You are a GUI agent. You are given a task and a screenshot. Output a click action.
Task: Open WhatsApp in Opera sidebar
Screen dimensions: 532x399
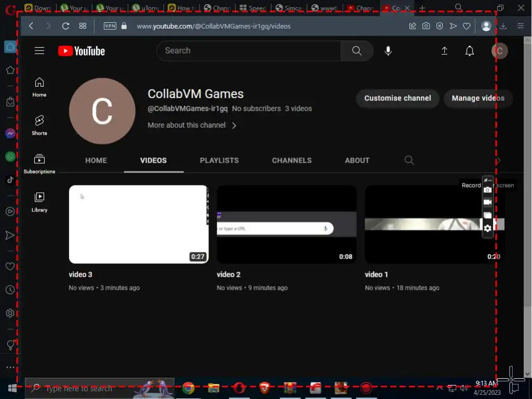[x=10, y=156]
